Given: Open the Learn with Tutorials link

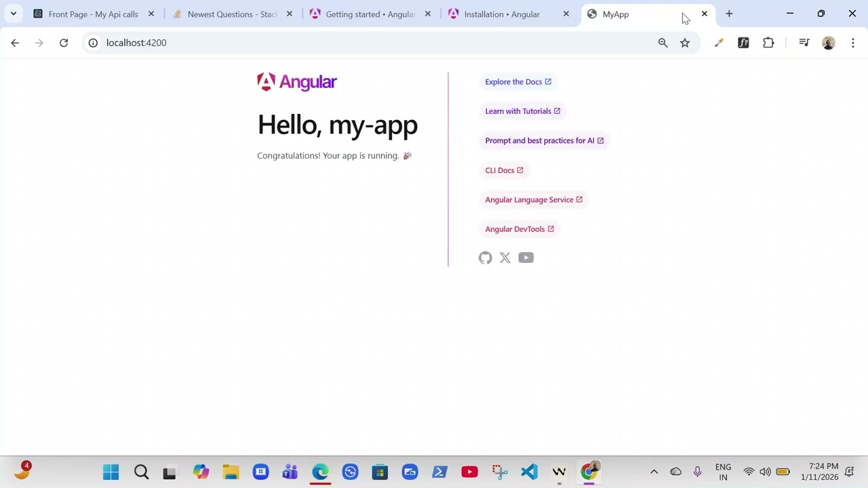Looking at the screenshot, I should [x=523, y=111].
